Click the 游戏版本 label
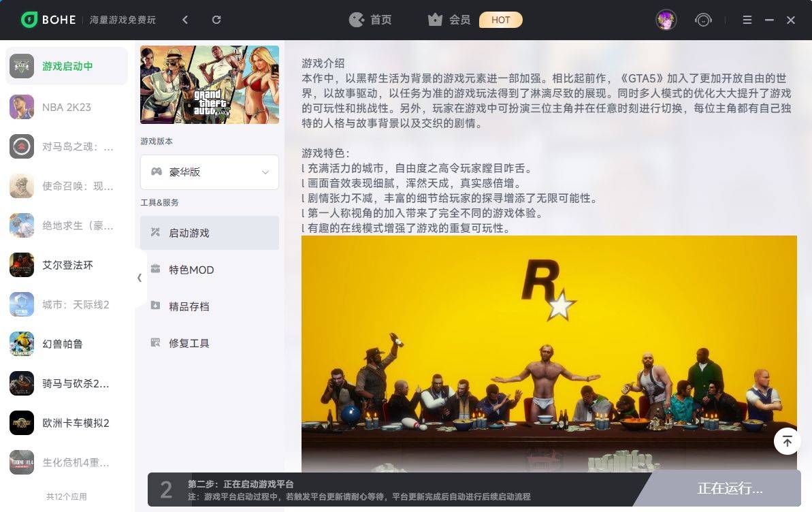This screenshot has height=512, width=812. (157, 141)
